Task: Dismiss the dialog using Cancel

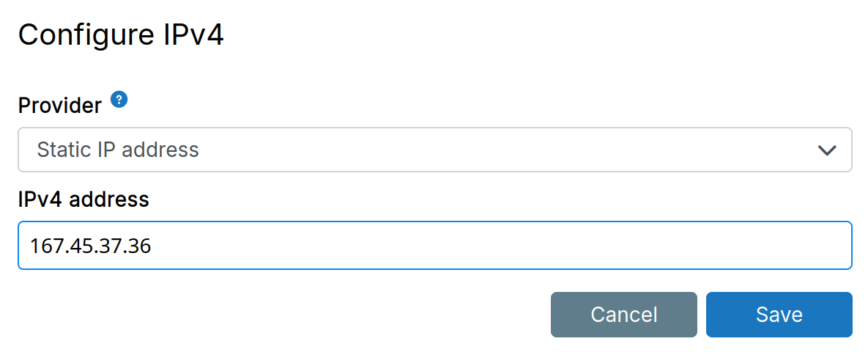Action: [x=623, y=315]
